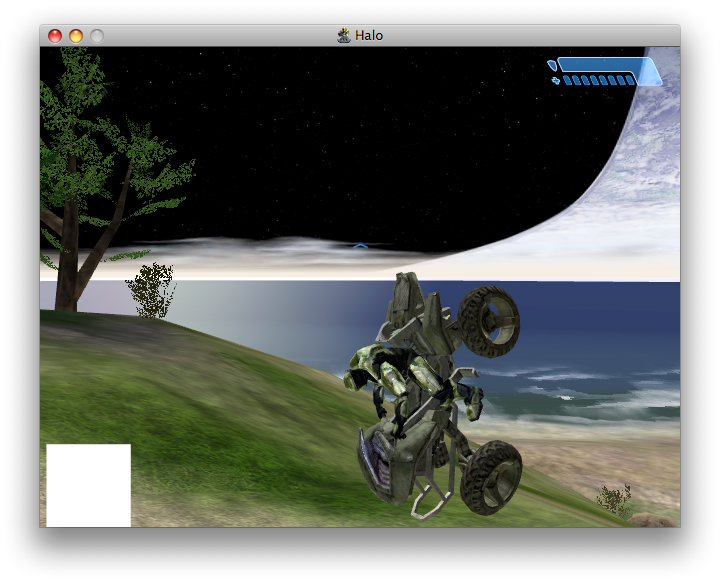This screenshot has height=582, width=720.
Task: Click the ATV's raised upper wheel
Action: click(x=489, y=321)
